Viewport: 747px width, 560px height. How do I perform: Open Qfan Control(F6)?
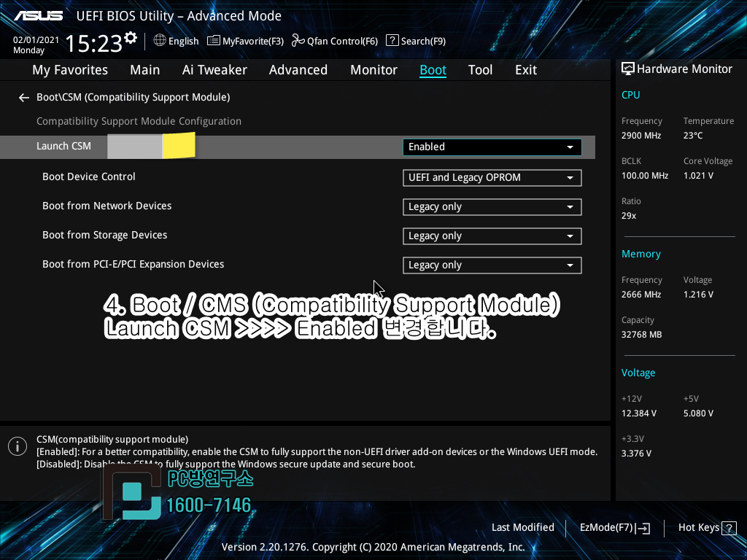pyautogui.click(x=334, y=41)
